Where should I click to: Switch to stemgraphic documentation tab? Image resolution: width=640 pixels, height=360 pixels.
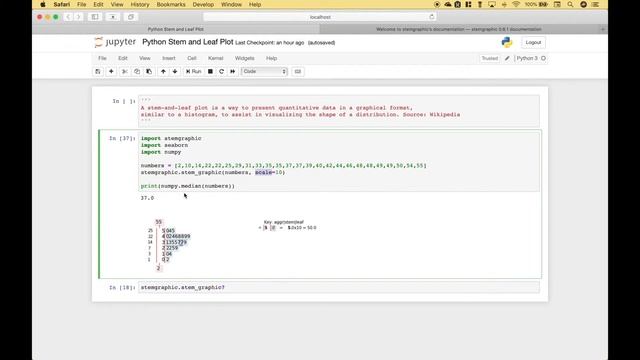click(x=459, y=29)
